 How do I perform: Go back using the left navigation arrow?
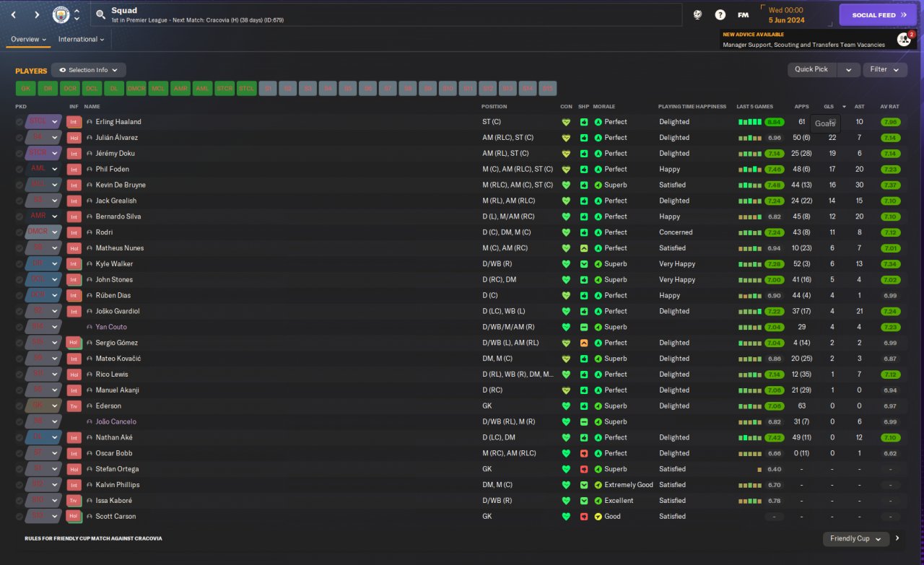14,14
